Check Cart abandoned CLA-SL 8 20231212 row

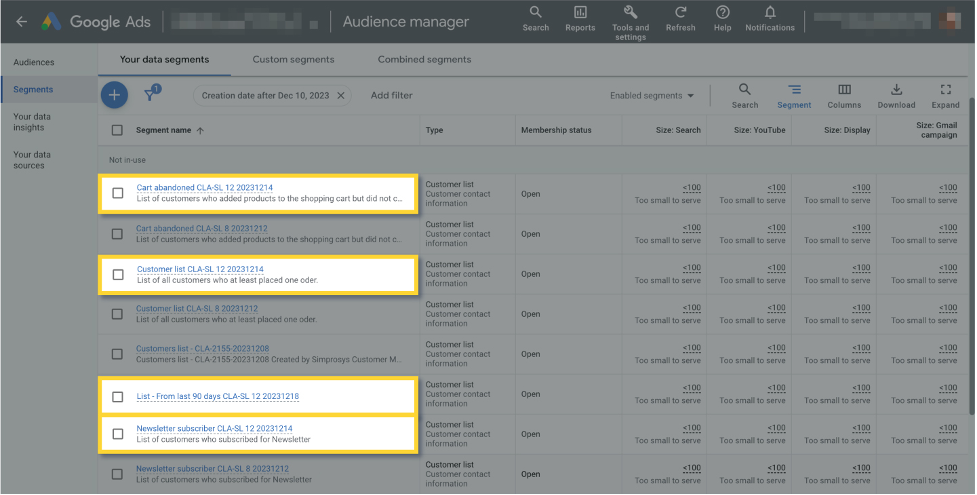(x=117, y=234)
